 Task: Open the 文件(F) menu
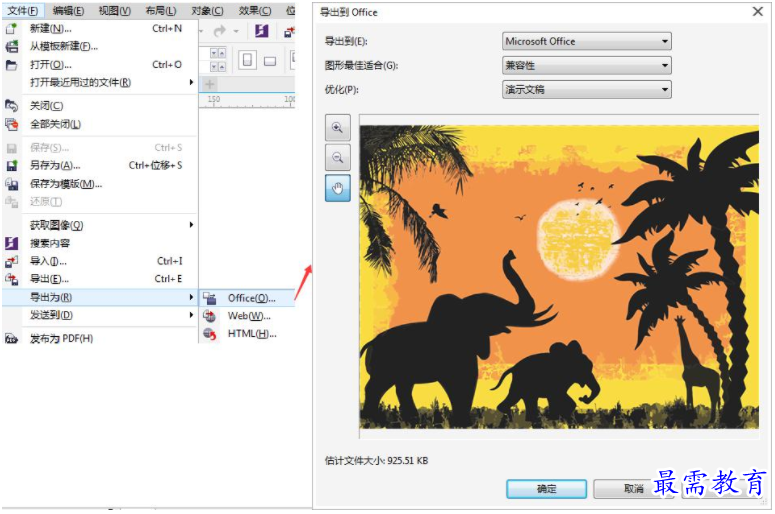23,10
